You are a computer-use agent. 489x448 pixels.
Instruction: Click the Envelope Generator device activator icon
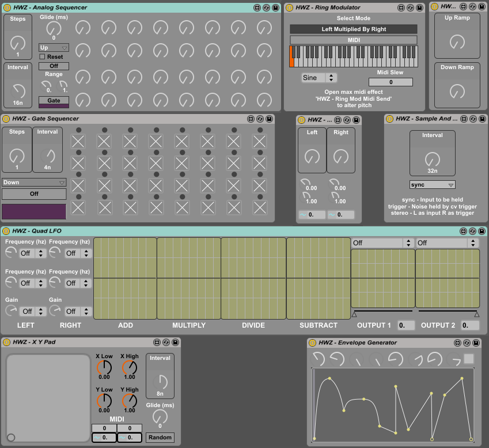313,343
